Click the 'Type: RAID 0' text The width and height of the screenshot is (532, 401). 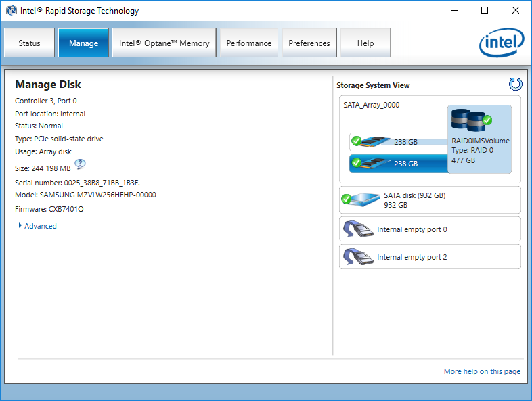click(472, 150)
